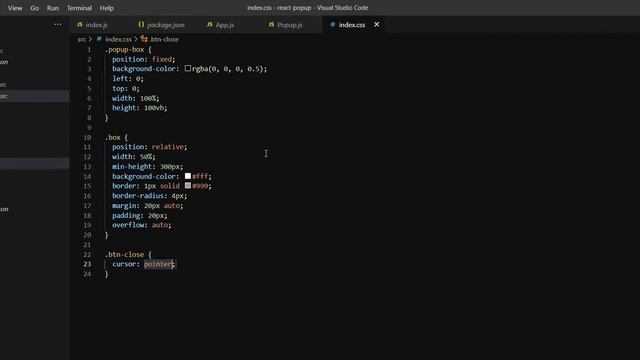Click line number 23 in the gutter
The width and height of the screenshot is (640, 360).
[87, 264]
